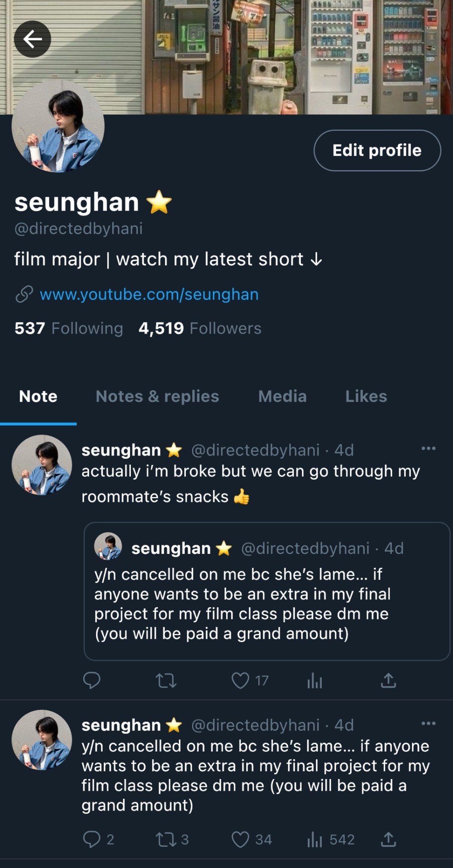View analytics of the roommate's snacks post
Viewport: 453px width, 868px height.
[x=315, y=680]
